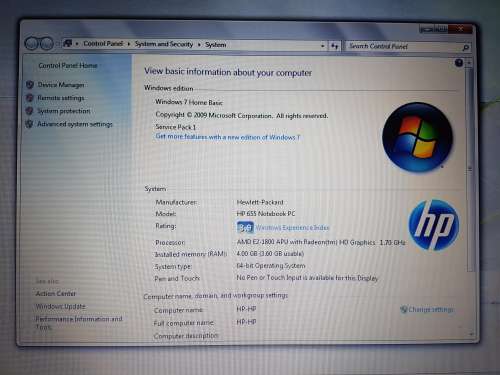Viewport: 500px width, 375px height.
Task: Open the address bar history dropdown arrow
Action: [x=322, y=46]
